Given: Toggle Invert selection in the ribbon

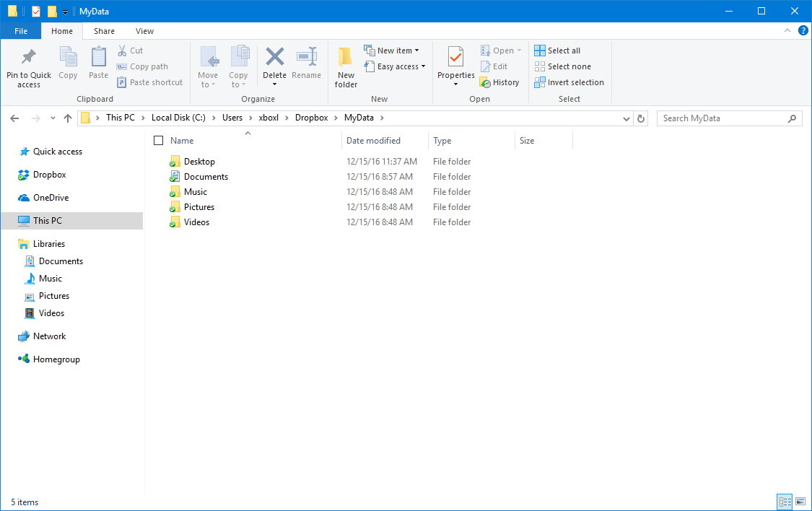Looking at the screenshot, I should coord(569,82).
